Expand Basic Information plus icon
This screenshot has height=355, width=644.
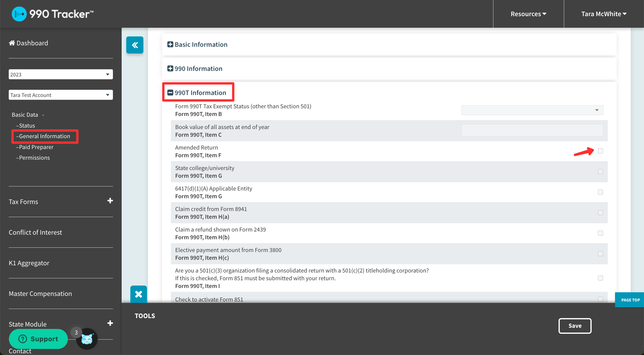(x=170, y=44)
